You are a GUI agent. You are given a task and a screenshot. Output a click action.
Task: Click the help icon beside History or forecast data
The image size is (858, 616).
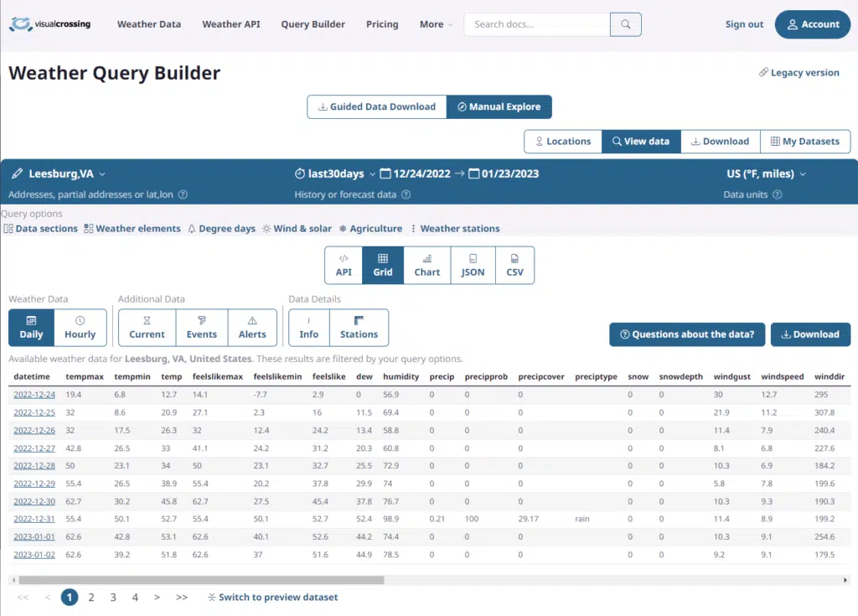(x=406, y=195)
